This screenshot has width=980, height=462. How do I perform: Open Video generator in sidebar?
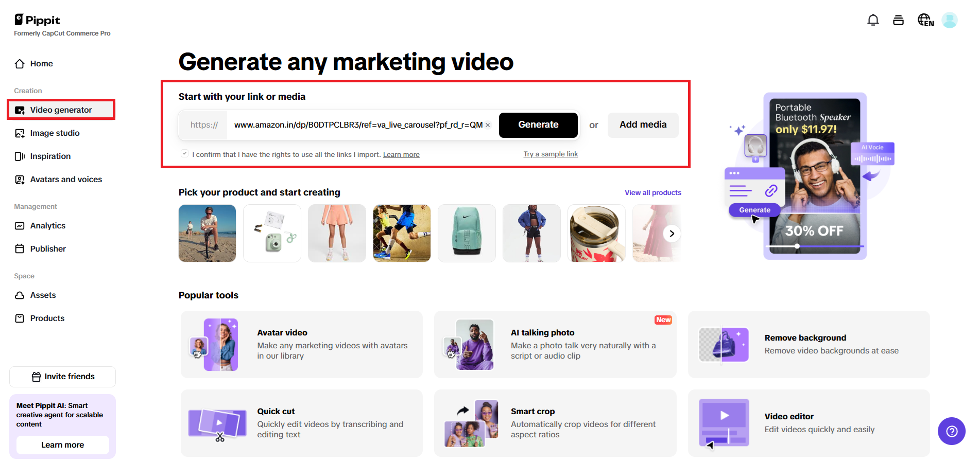61,110
